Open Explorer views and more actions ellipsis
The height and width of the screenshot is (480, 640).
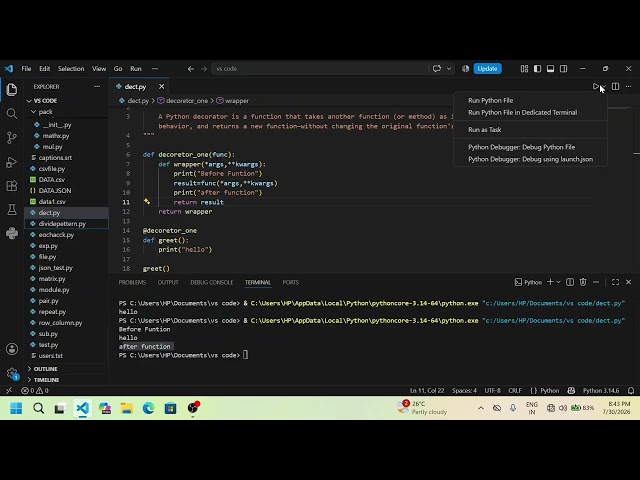point(97,87)
